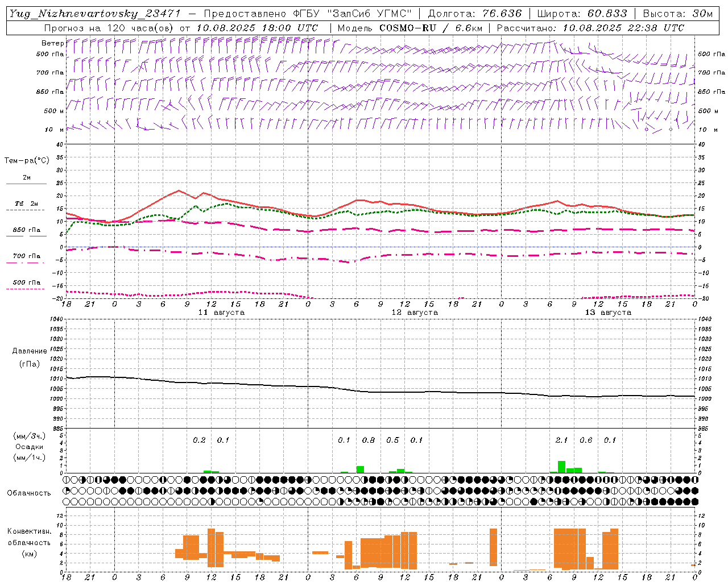The width and height of the screenshot is (728, 582).
Task: Click the 2м temperature legend entry
Action: click(27, 178)
